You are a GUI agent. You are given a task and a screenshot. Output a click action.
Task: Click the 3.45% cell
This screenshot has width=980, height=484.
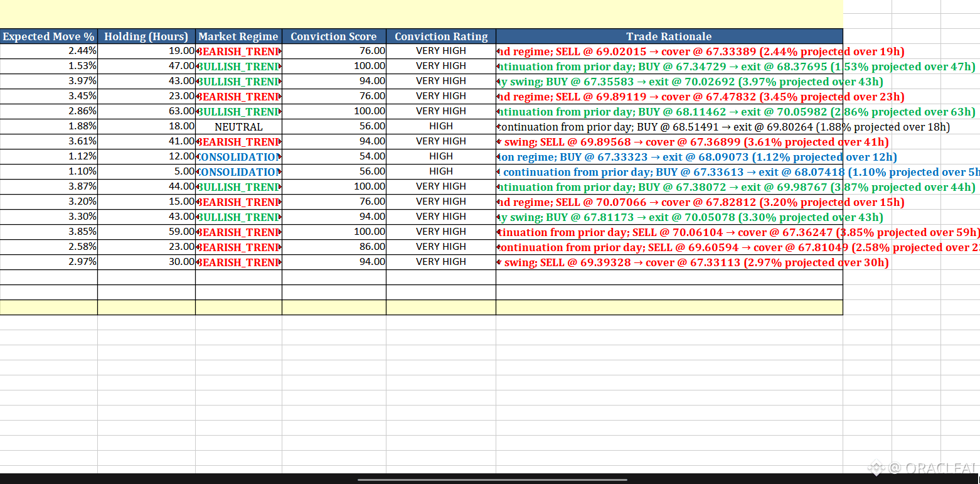[48, 97]
